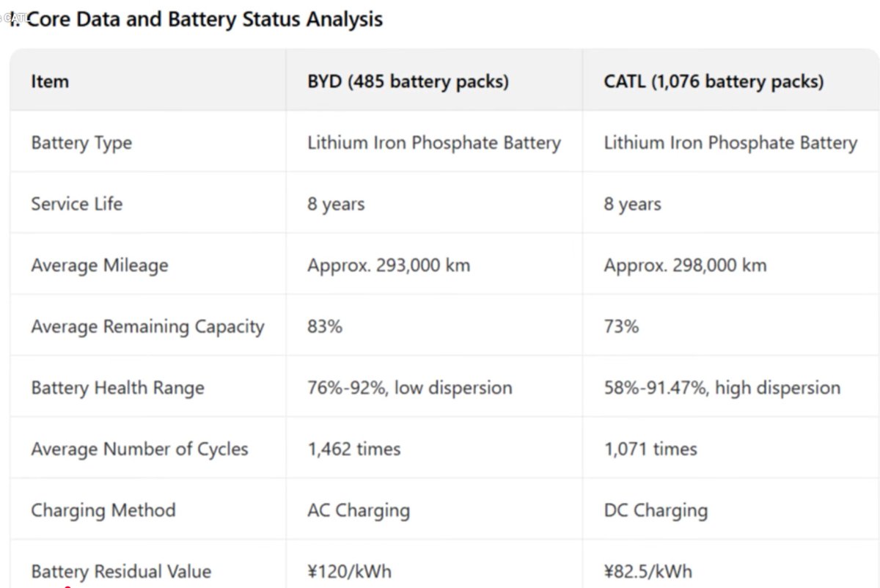Click the "Charging Method" row label
880x588 pixels.
pyautogui.click(x=103, y=510)
